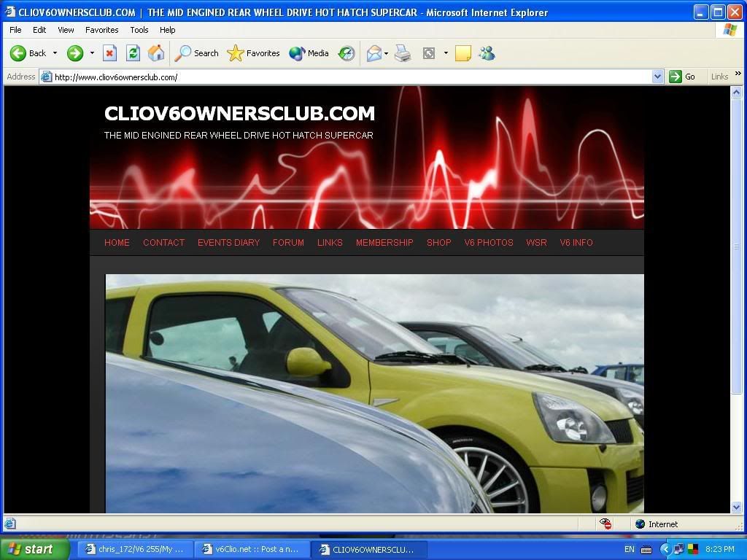Open the File menu
Image resolution: width=747 pixels, height=560 pixels.
coord(15,30)
